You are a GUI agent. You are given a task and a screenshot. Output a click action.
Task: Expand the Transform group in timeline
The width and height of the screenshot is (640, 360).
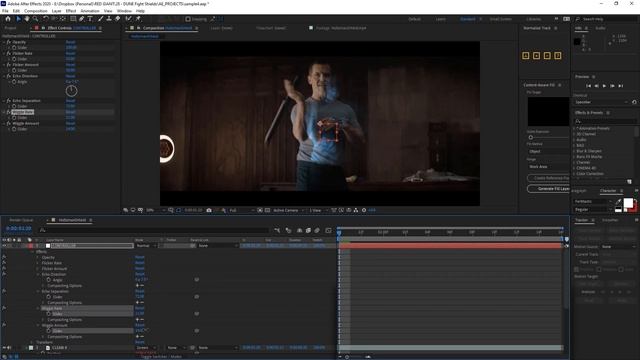[32, 342]
